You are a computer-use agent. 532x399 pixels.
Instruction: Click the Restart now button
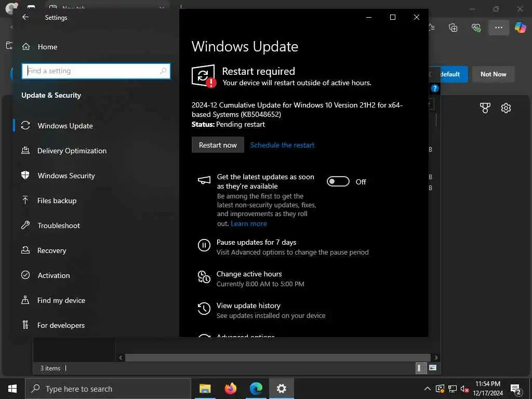pyautogui.click(x=218, y=145)
